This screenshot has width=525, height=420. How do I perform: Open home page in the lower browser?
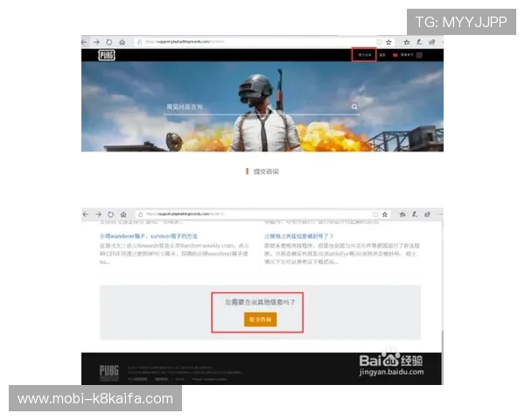coord(123,214)
